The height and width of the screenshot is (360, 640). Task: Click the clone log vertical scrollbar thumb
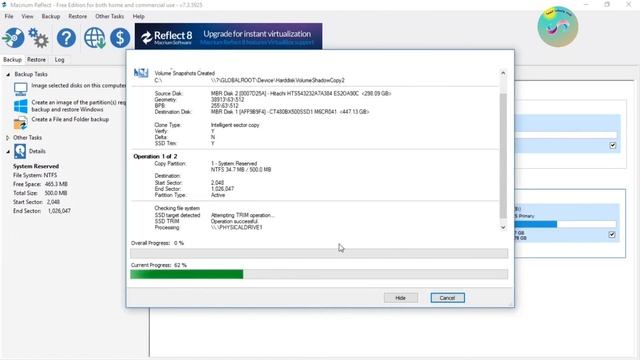pos(503,155)
